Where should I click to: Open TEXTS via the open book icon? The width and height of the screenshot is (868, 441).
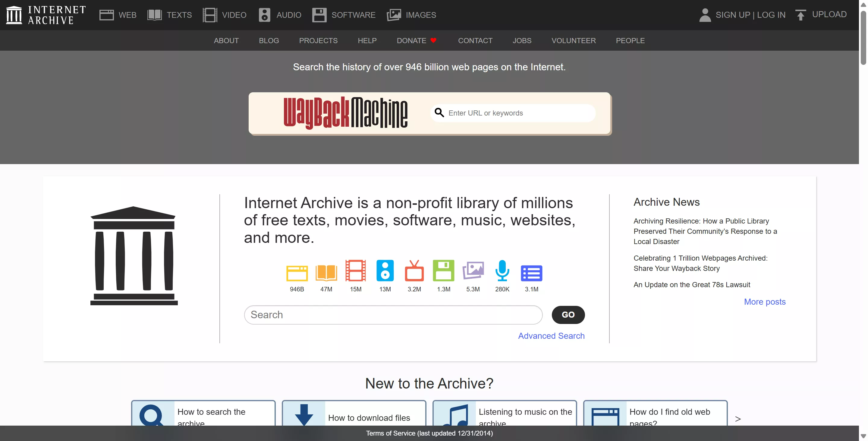(154, 15)
